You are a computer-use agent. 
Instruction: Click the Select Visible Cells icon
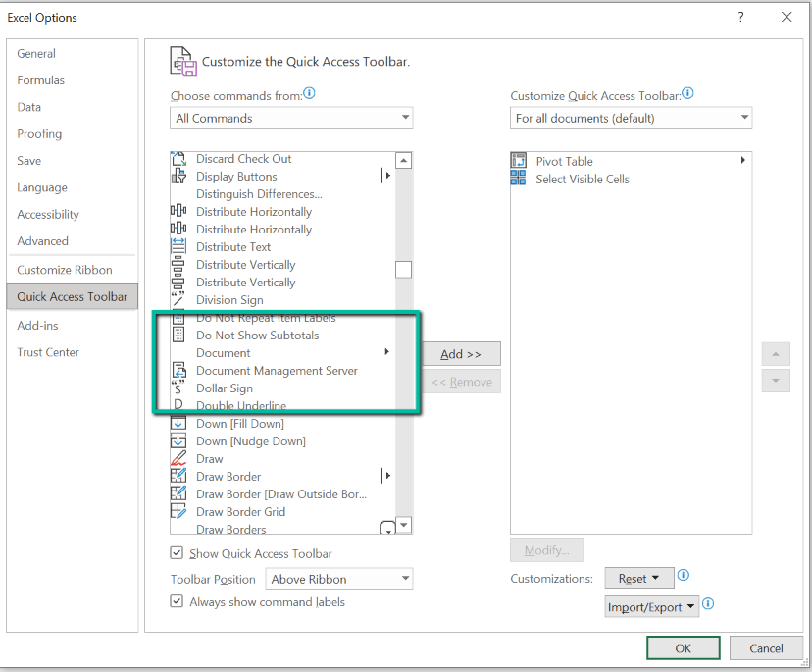[x=519, y=178]
